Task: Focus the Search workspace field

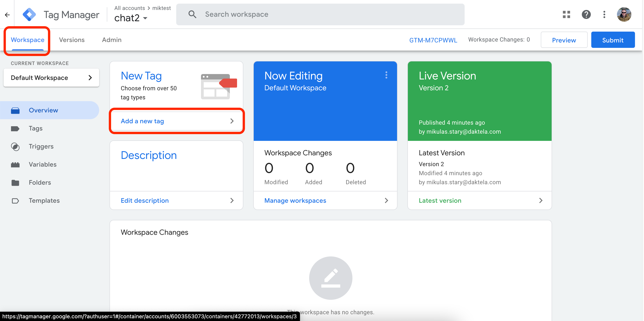Action: click(320, 14)
